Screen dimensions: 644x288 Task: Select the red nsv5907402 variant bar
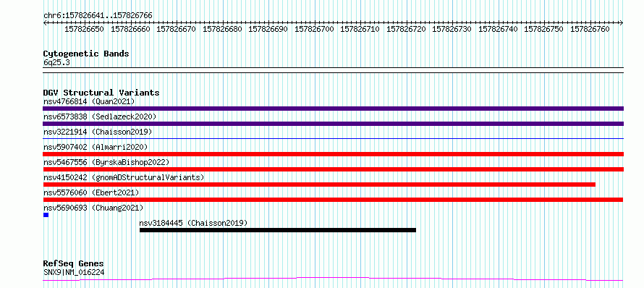coord(333,154)
